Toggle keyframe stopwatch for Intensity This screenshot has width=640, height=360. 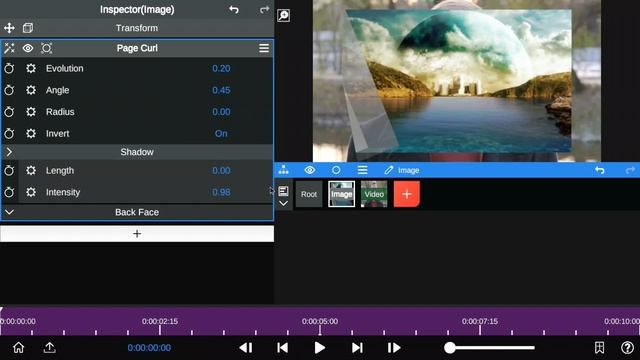pyautogui.click(x=9, y=192)
